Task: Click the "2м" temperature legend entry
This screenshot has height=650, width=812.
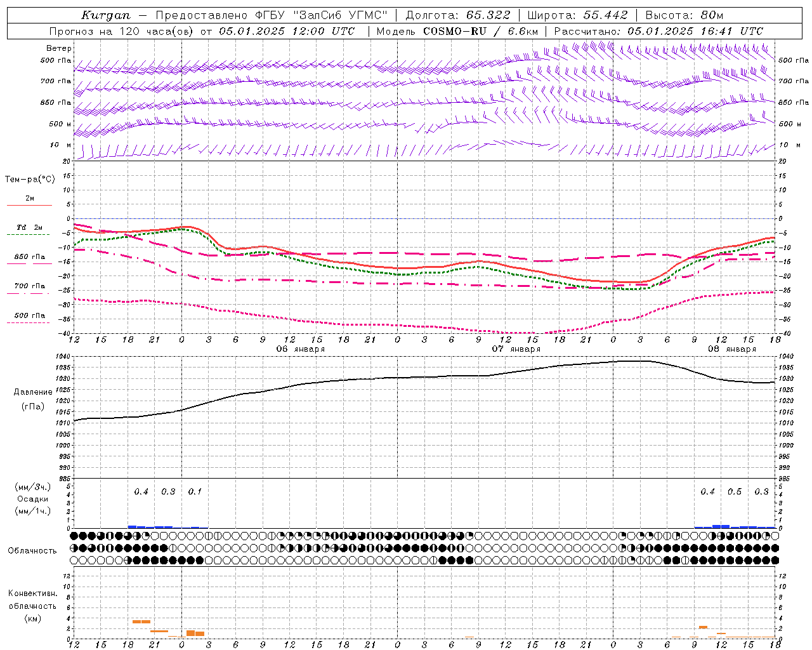Action: pos(30,198)
